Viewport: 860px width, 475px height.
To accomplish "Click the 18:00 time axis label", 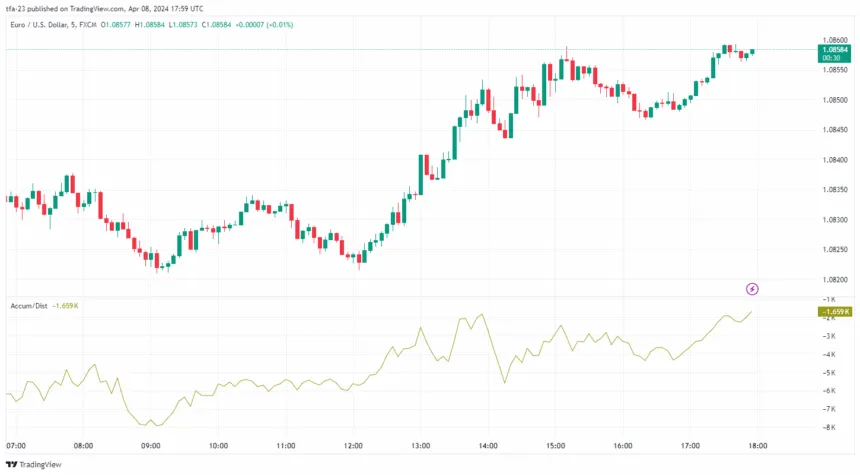I will tap(758, 446).
